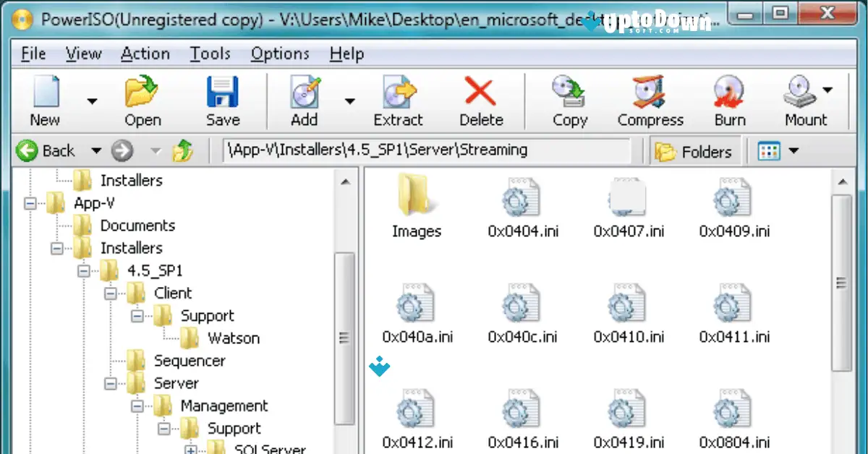Expand the SQL Server tree node
868x454 pixels.
pos(190,450)
